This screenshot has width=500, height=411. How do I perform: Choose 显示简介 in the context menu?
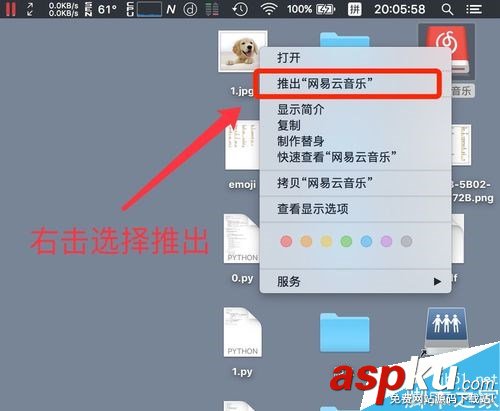coord(355,109)
